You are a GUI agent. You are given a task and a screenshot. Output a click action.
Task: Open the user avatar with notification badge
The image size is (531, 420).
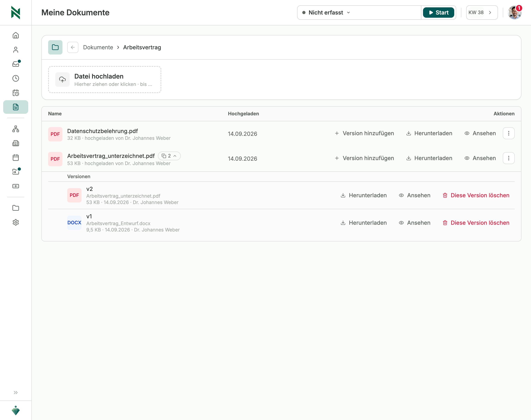click(x=514, y=13)
